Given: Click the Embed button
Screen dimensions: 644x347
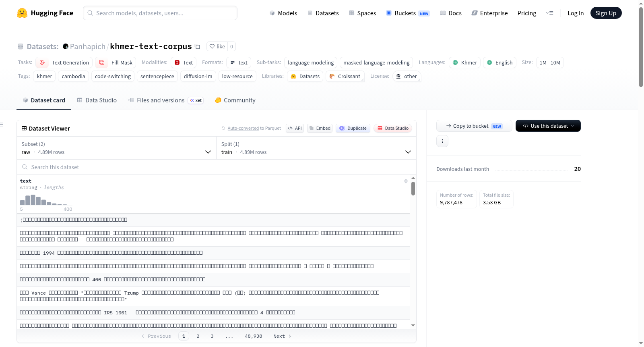Looking at the screenshot, I should point(320,128).
